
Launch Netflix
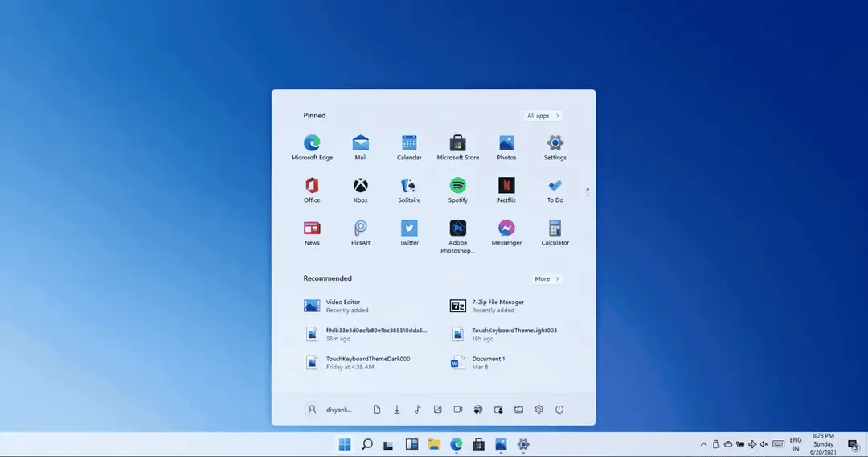pyautogui.click(x=506, y=190)
